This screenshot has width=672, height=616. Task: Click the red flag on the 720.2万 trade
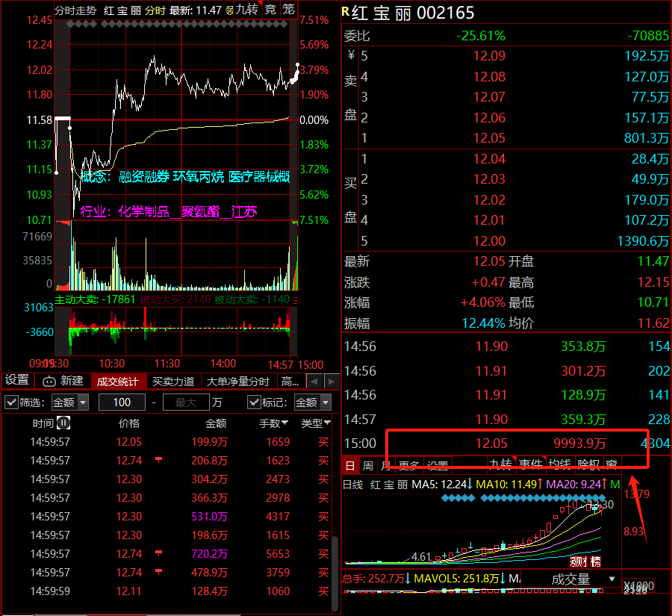pyautogui.click(x=158, y=554)
